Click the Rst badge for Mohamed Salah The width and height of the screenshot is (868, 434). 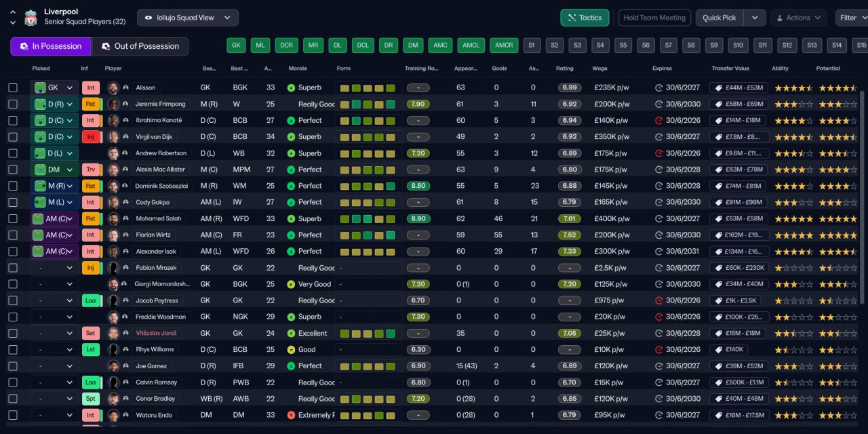90,218
